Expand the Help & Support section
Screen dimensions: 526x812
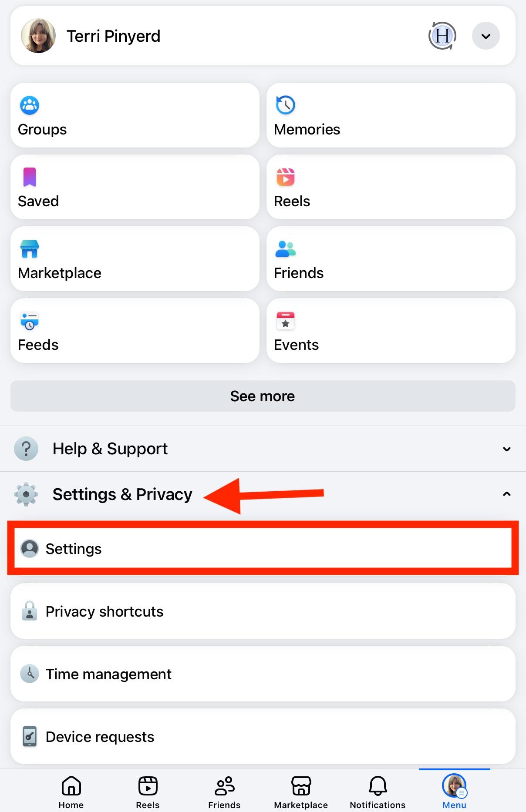coord(506,449)
